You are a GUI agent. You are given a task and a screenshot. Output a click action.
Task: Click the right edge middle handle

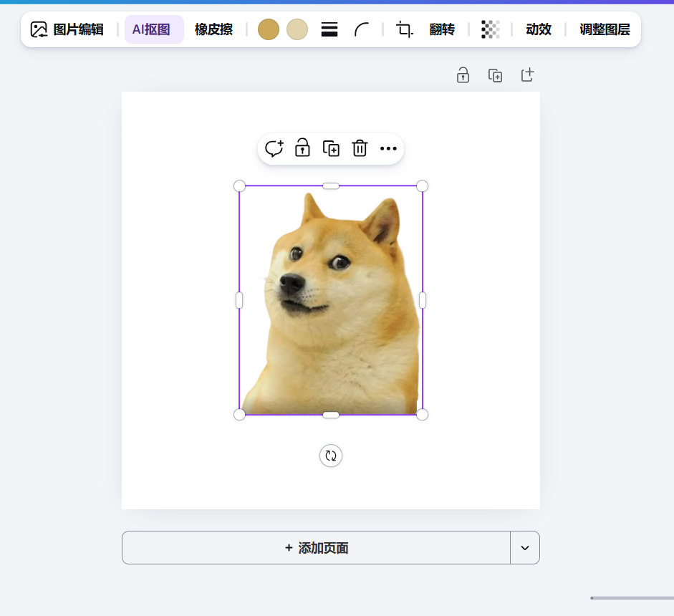pyautogui.click(x=423, y=300)
